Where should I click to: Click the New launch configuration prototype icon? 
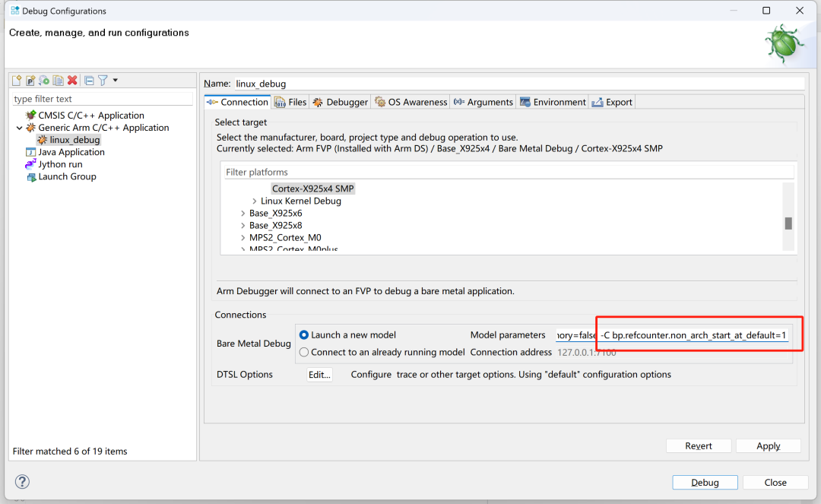pos(30,81)
